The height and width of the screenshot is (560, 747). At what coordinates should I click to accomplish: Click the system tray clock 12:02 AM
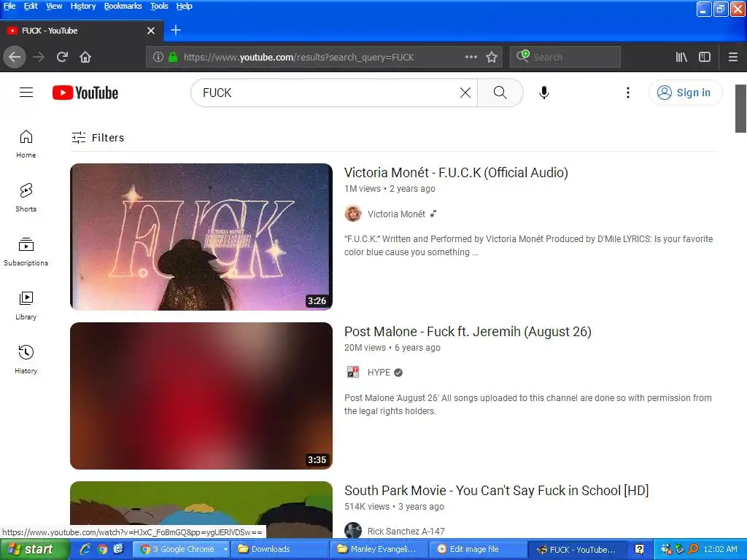(720, 550)
